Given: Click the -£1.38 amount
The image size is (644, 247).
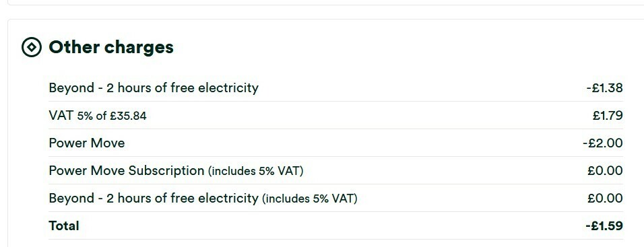Looking at the screenshot, I should pos(604,87).
